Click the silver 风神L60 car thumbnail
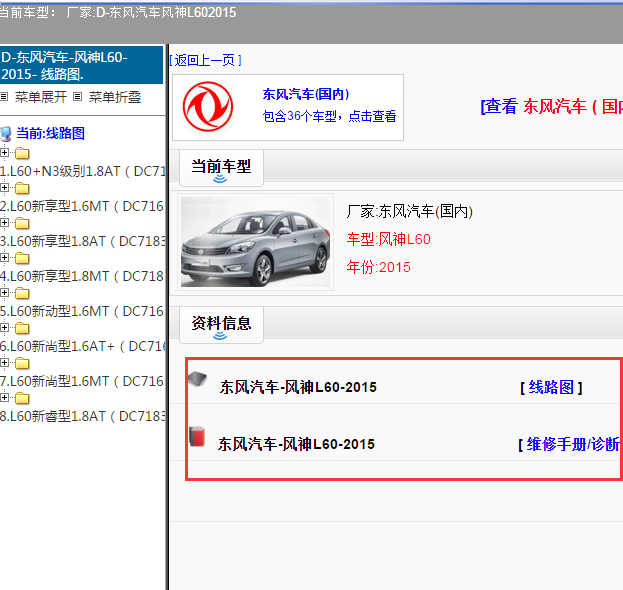The height and width of the screenshot is (590, 623). coord(255,242)
